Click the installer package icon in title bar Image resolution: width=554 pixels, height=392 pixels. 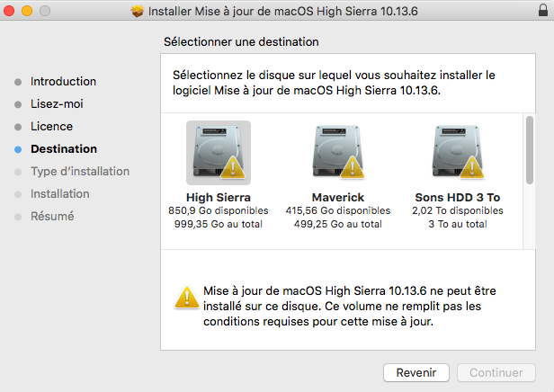point(138,12)
